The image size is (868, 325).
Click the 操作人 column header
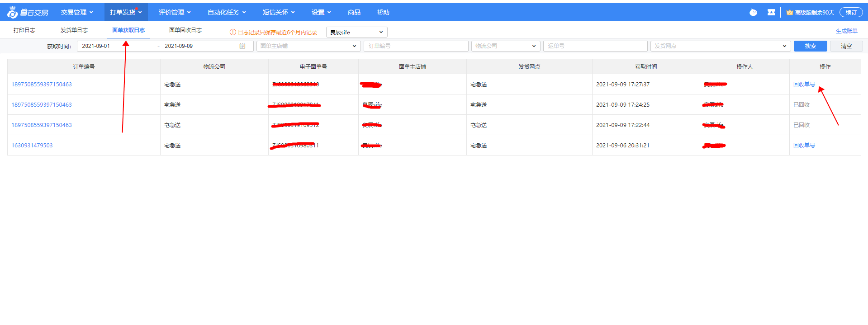pyautogui.click(x=745, y=67)
